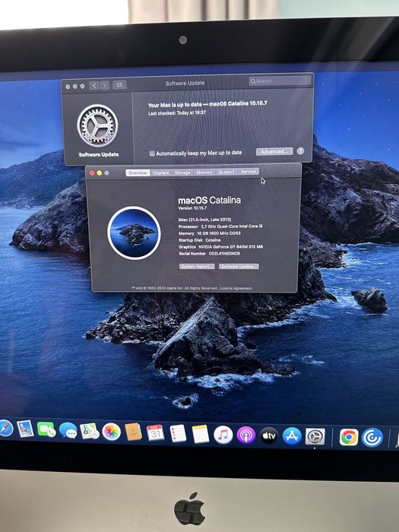399x532 pixels.
Task: Click the Startup Disk Catalina text
Action: coord(199,240)
